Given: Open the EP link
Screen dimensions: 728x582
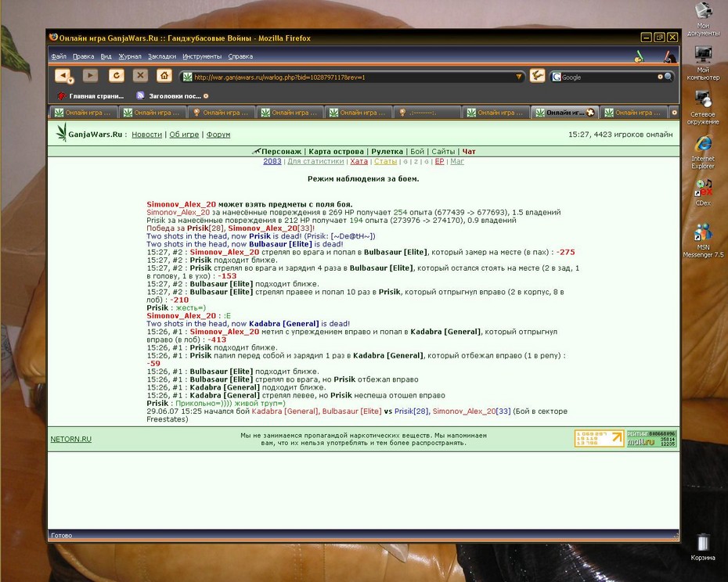Looking at the screenshot, I should coord(439,161).
